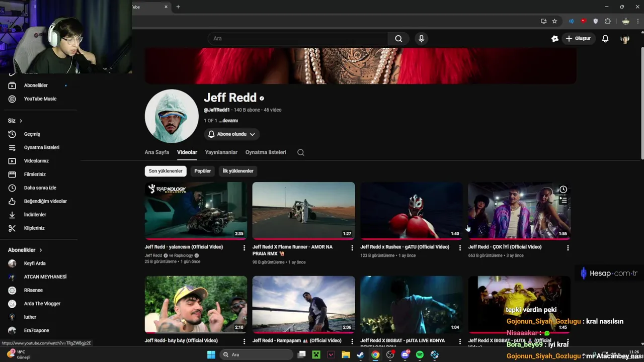Image resolution: width=644 pixels, height=362 pixels.
Task: Open options menu for gATU video
Action: click(460, 248)
